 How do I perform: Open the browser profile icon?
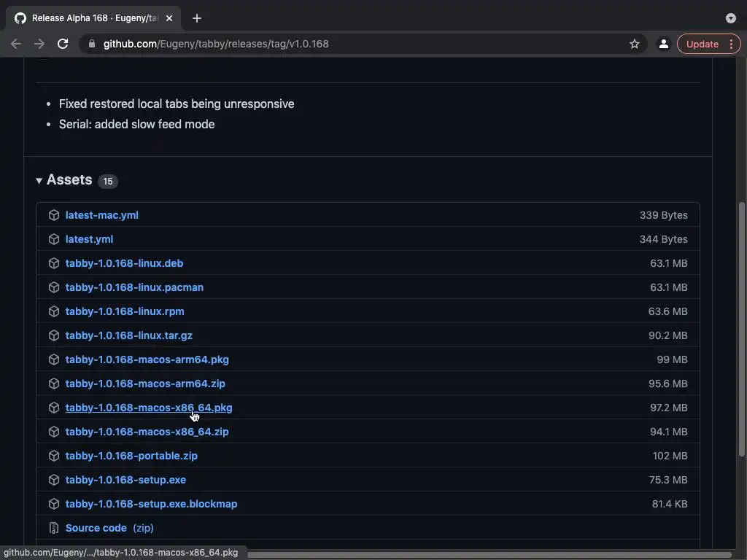663,44
